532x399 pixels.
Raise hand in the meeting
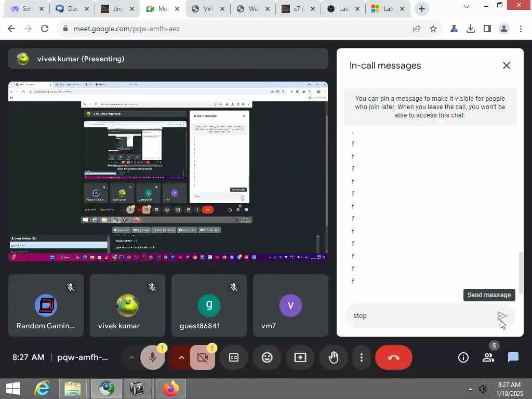pyautogui.click(x=334, y=357)
